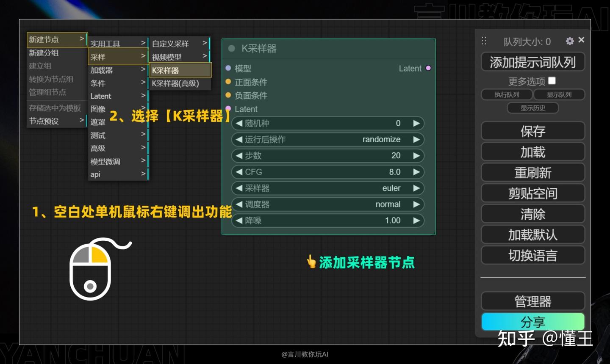Viewport: 610px width, 364px height.
Task: Select 新建分组 in the context menu
Action: [57, 53]
